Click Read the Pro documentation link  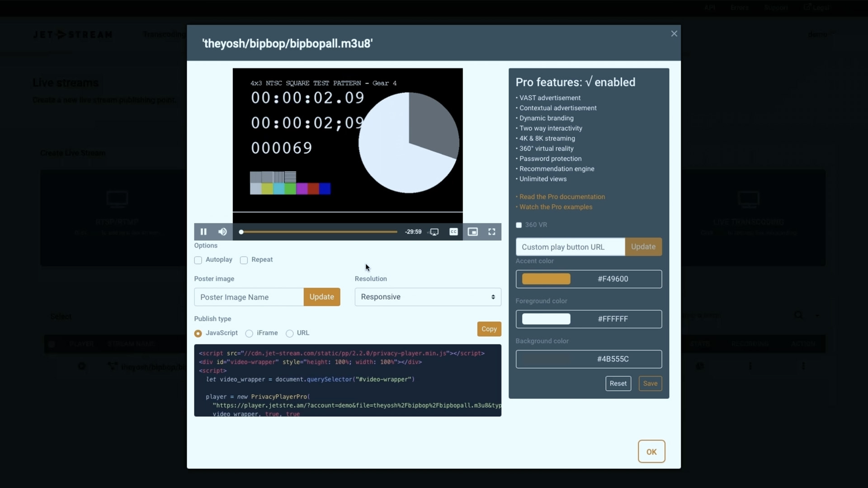click(562, 197)
